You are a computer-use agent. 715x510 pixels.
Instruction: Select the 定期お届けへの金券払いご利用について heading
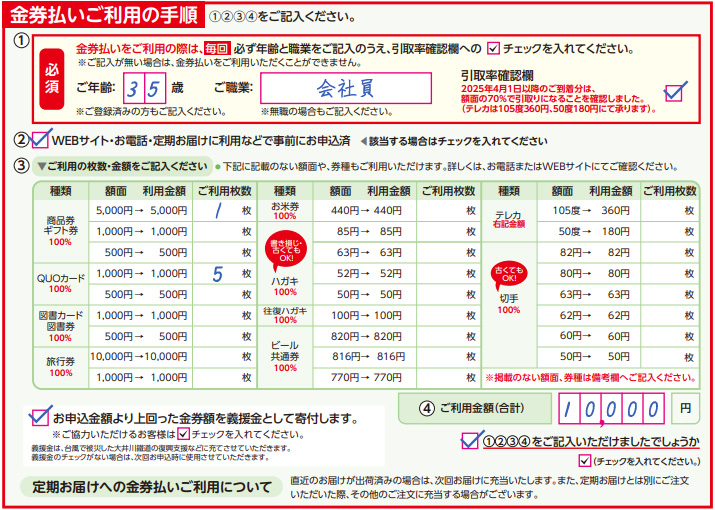[152, 487]
